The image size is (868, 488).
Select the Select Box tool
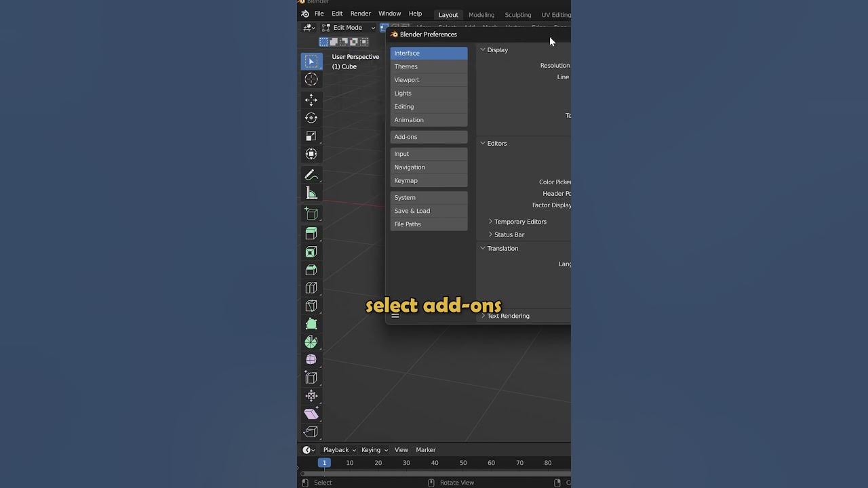tap(311, 62)
